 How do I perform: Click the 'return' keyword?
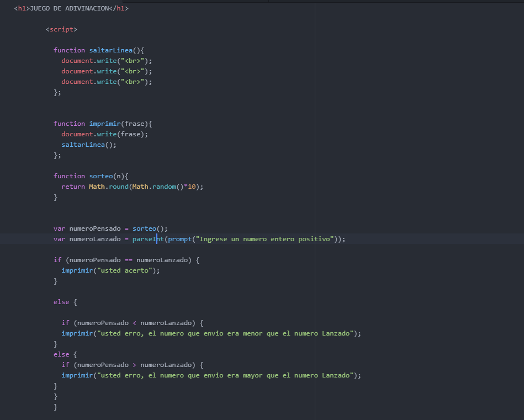point(73,187)
